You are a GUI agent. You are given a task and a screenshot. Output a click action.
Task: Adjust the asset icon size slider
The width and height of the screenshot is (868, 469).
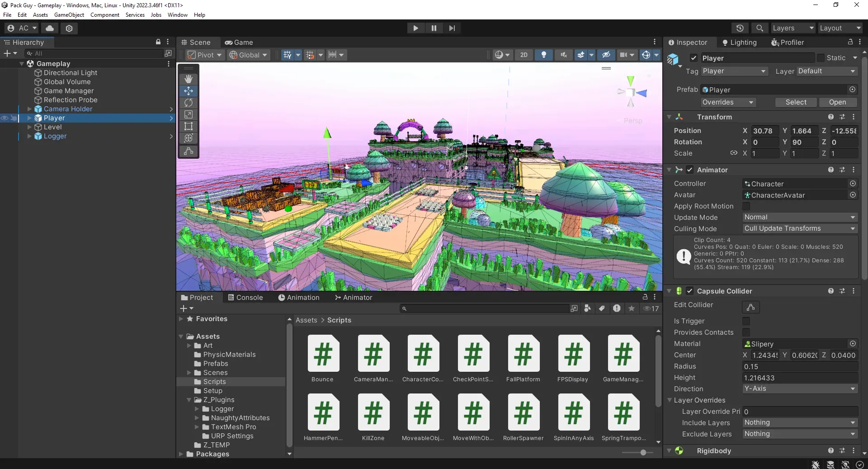(643, 453)
